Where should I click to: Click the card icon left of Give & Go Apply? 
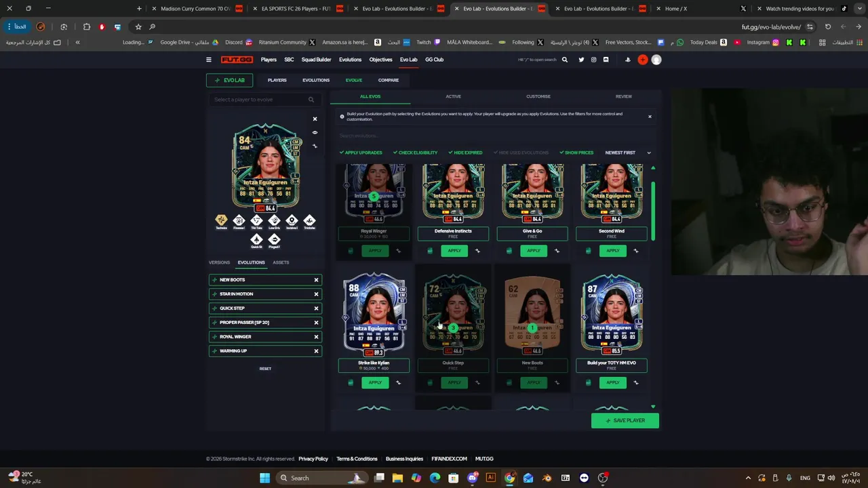pyautogui.click(x=509, y=251)
